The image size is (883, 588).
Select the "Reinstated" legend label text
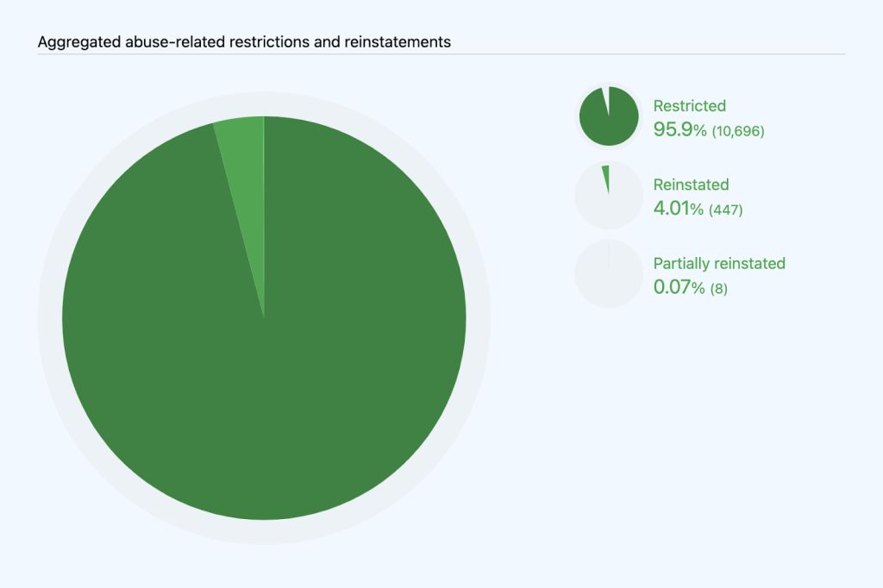point(691,185)
